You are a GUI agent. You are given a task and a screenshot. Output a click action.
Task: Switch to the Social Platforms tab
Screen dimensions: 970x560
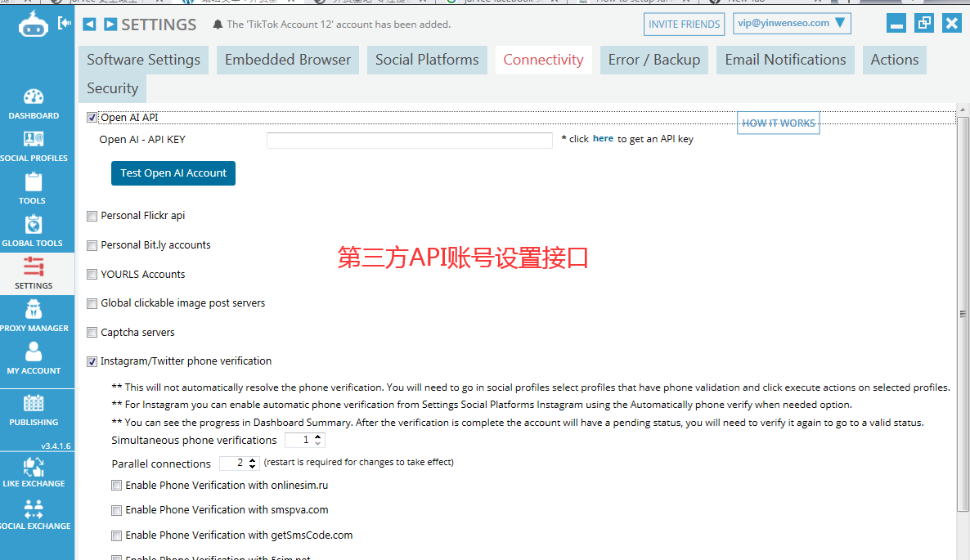pos(426,59)
